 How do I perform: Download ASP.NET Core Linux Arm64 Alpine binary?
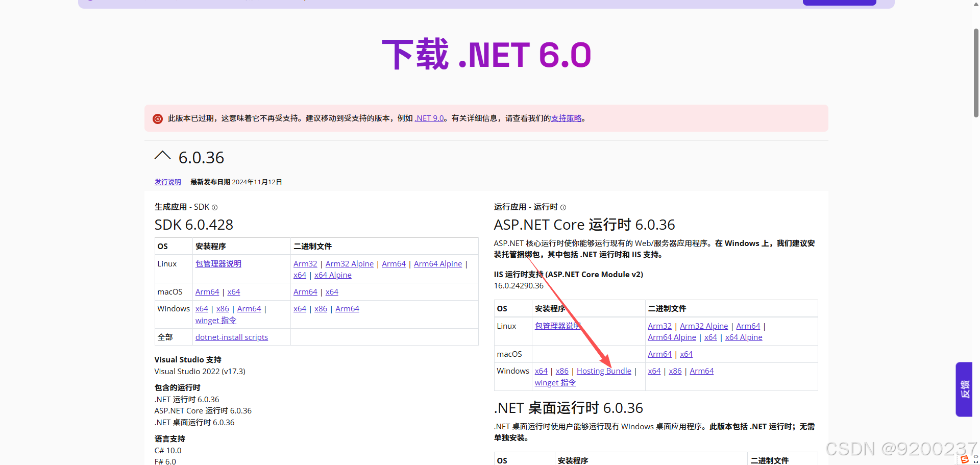(x=672, y=337)
